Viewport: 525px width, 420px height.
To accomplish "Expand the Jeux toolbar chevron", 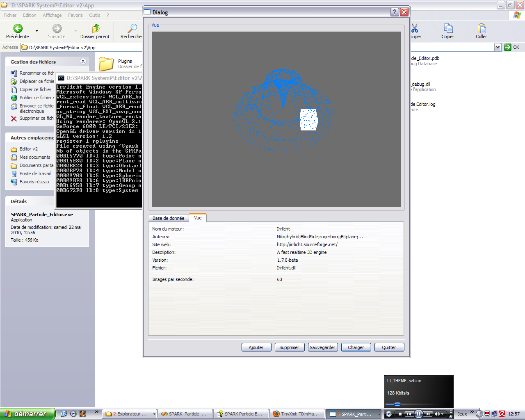I will coord(472,411).
